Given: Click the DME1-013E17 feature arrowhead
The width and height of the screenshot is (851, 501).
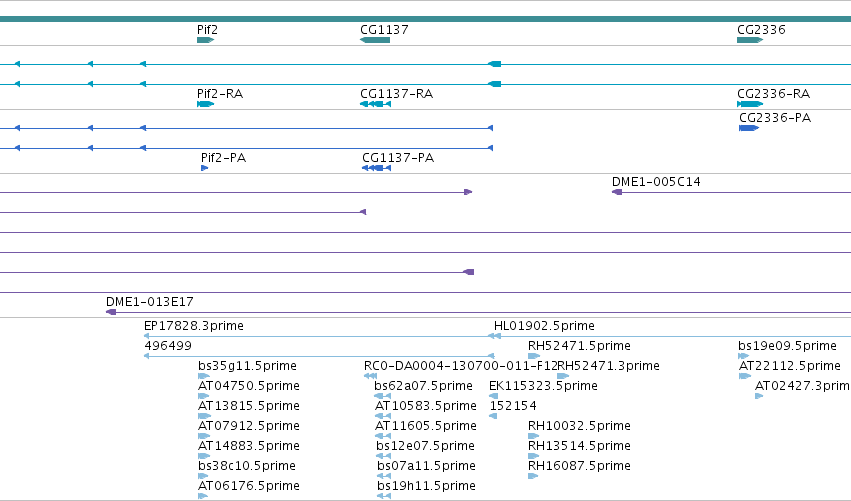Looking at the screenshot, I should pos(111,312).
